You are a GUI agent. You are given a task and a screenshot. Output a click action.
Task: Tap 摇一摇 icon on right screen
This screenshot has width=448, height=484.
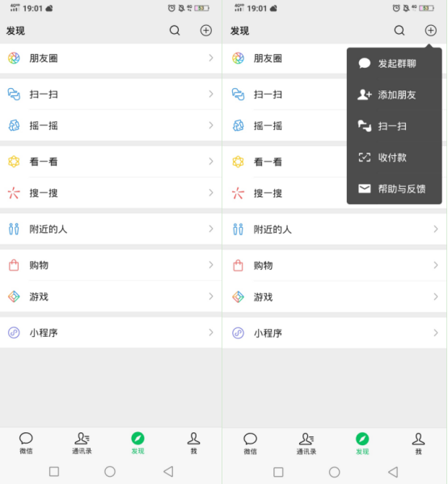click(x=239, y=125)
